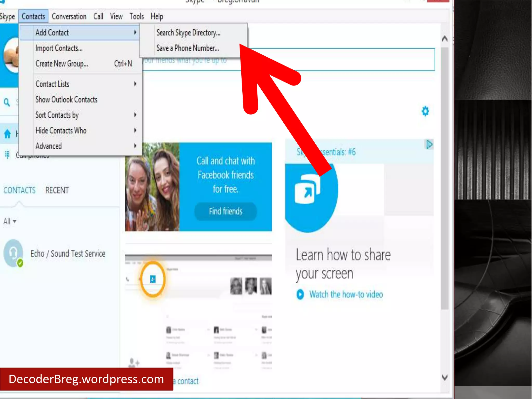Click the AdChoices triangle icon

tap(429, 144)
